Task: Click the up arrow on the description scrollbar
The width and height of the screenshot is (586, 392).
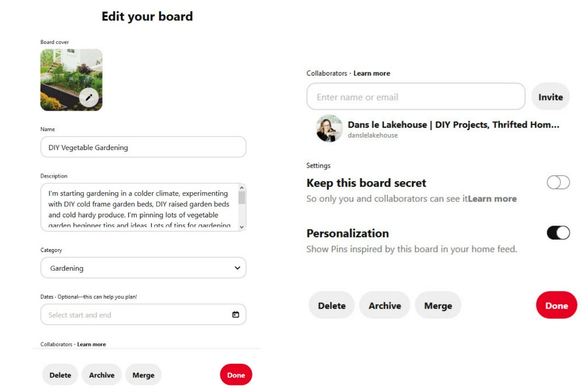Action: [x=240, y=188]
